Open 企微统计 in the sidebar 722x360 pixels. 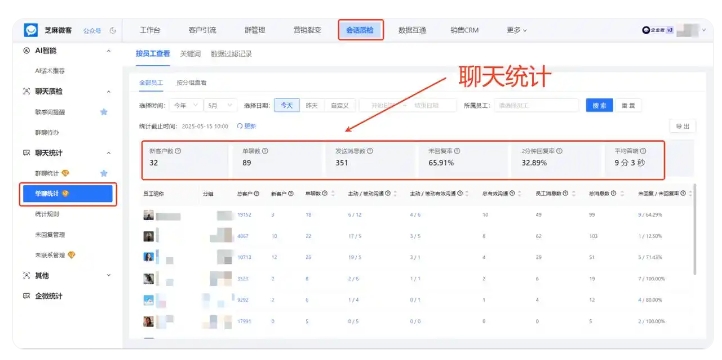coord(49,296)
